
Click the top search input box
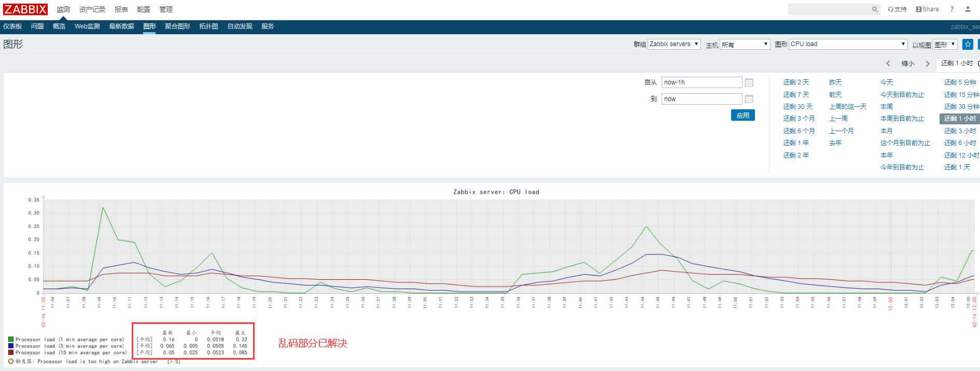[x=829, y=9]
